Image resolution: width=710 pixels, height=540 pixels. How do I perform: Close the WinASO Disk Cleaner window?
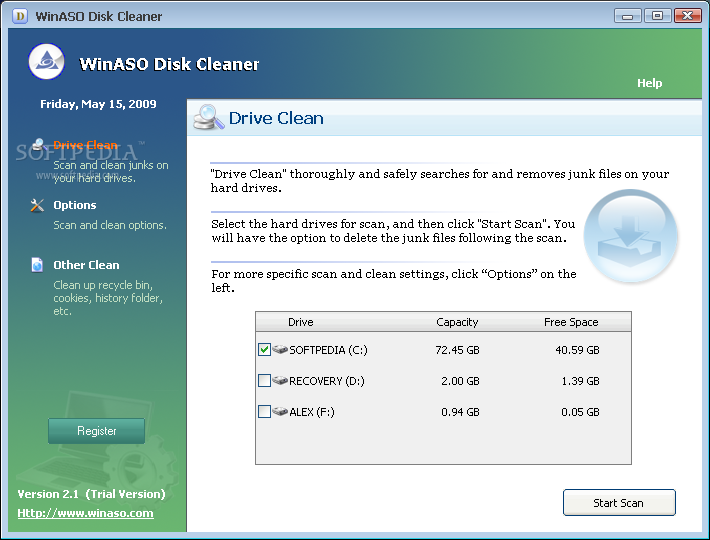(x=687, y=16)
